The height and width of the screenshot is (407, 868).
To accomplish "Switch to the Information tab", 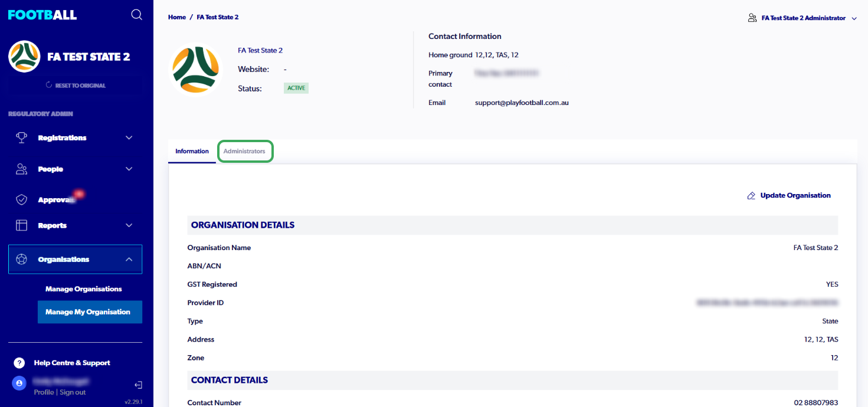I will click(192, 152).
